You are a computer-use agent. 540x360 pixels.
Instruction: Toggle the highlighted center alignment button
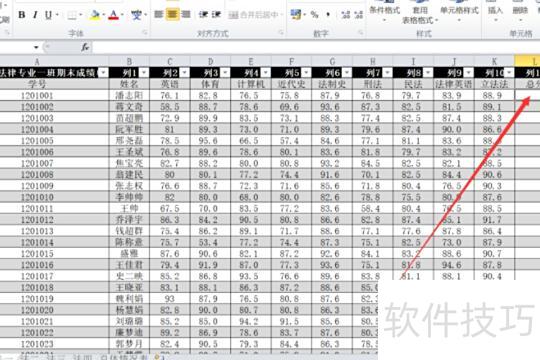(172, 14)
